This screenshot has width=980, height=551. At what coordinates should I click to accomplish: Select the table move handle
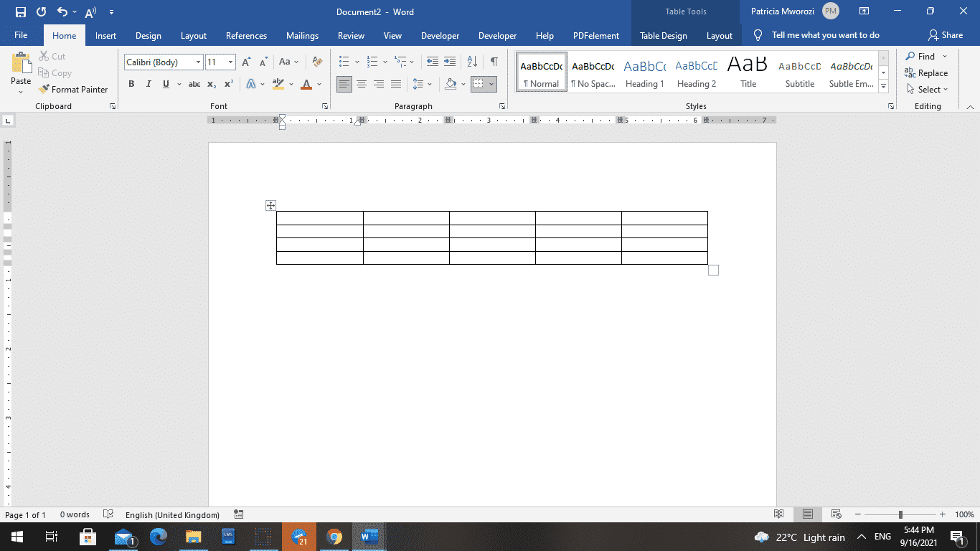click(270, 205)
